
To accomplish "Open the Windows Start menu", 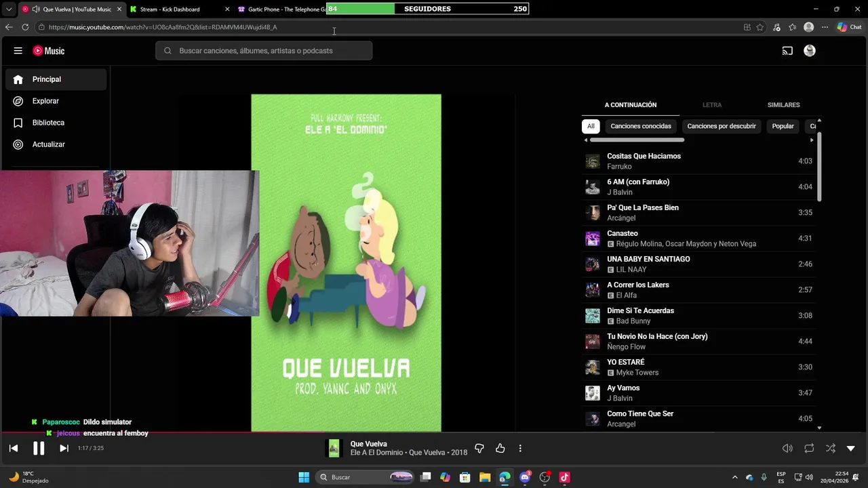I will [304, 477].
